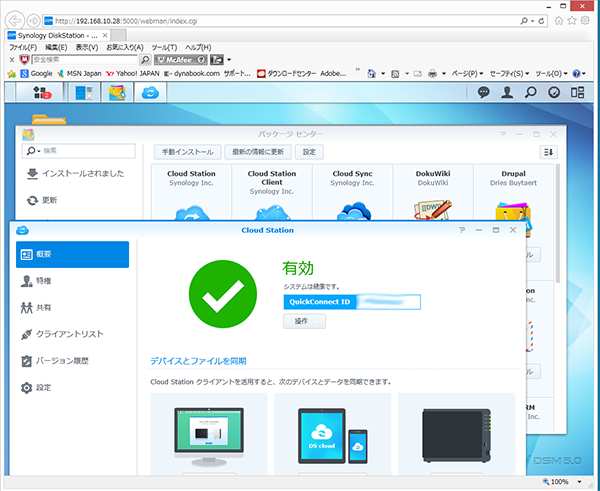Screen dimensions: 600x491
Task: Close the McAfee toolbar with X
Action: 12,60
